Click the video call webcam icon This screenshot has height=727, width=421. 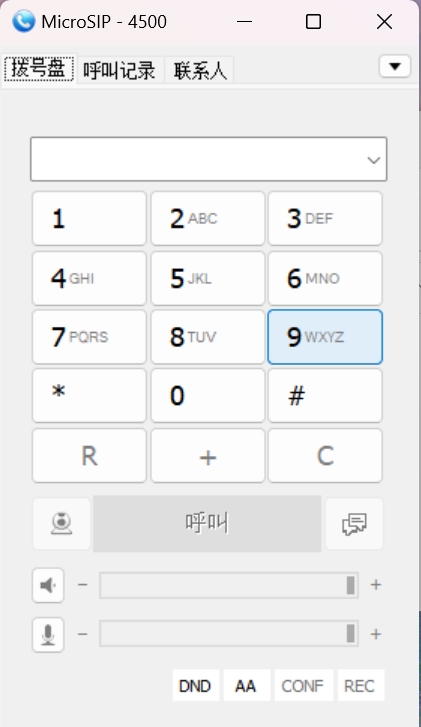[61, 524]
